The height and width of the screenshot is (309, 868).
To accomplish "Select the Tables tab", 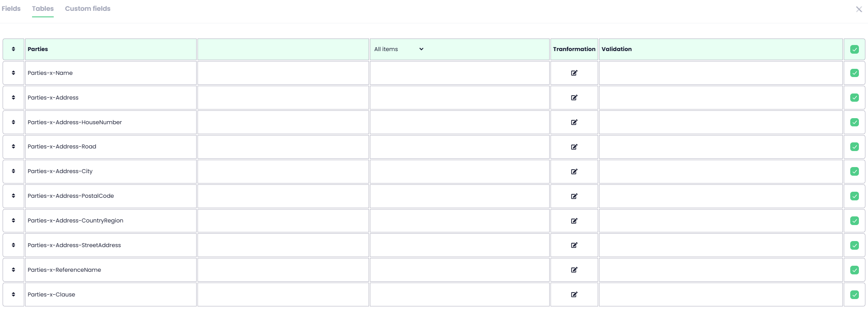I will point(43,9).
